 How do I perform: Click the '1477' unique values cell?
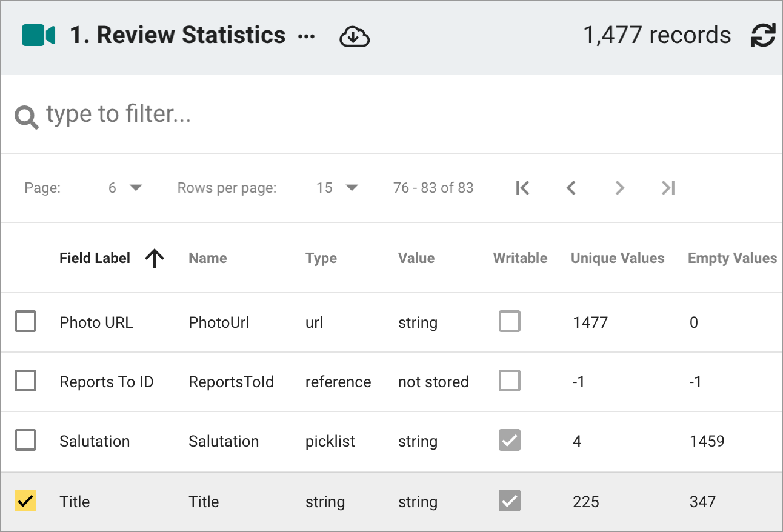(590, 322)
